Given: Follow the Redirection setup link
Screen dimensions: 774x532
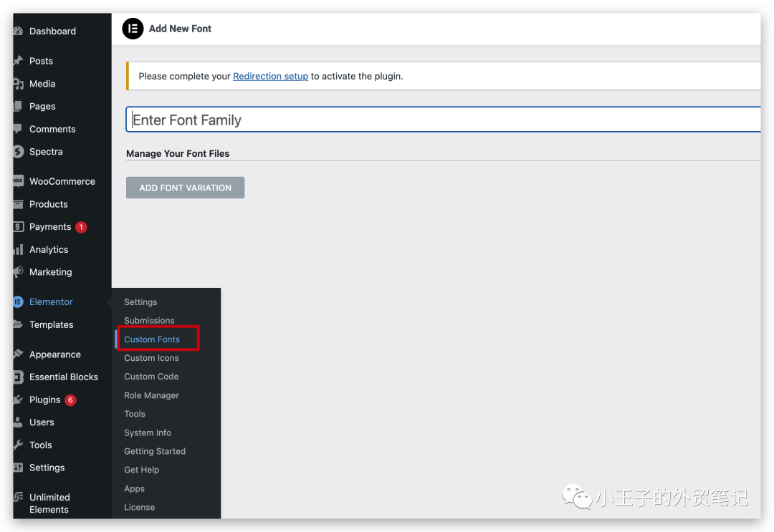Looking at the screenshot, I should (x=270, y=76).
